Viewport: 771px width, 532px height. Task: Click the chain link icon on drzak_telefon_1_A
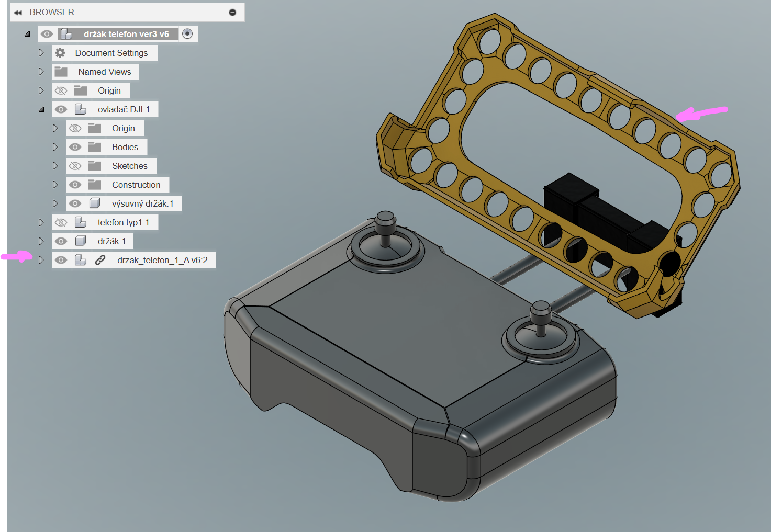tap(100, 260)
